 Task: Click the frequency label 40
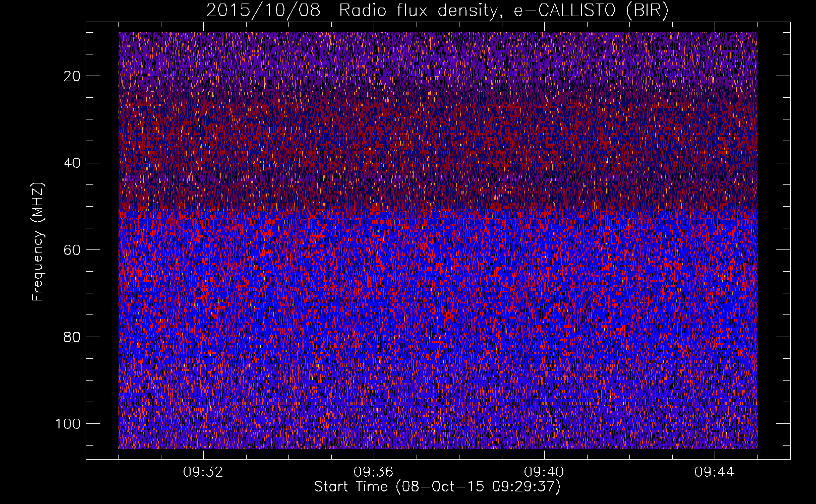(73, 163)
